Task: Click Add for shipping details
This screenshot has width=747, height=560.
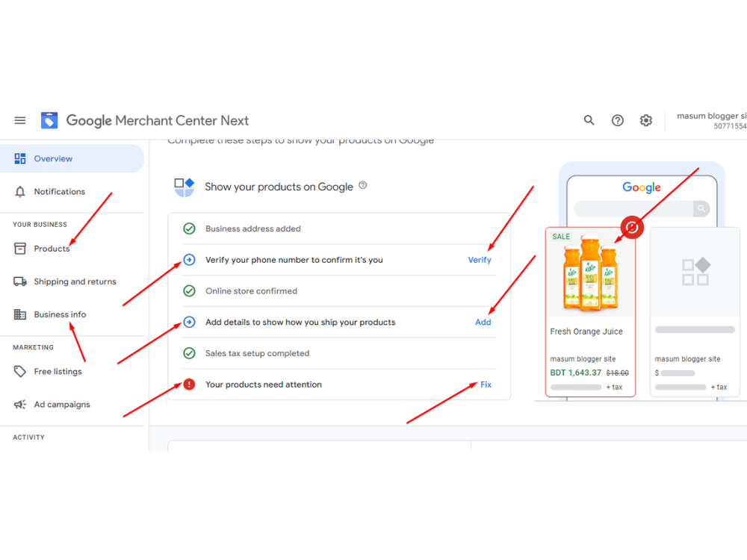Action: tap(483, 323)
